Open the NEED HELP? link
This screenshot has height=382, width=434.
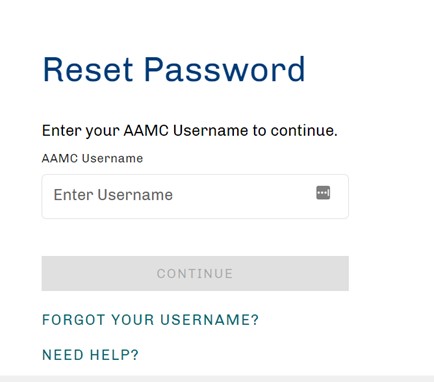90,355
